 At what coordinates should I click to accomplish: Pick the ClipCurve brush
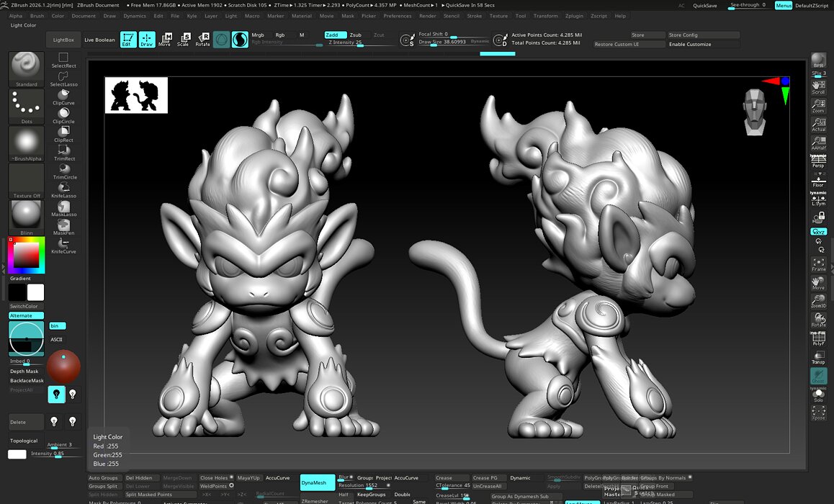coord(63,97)
